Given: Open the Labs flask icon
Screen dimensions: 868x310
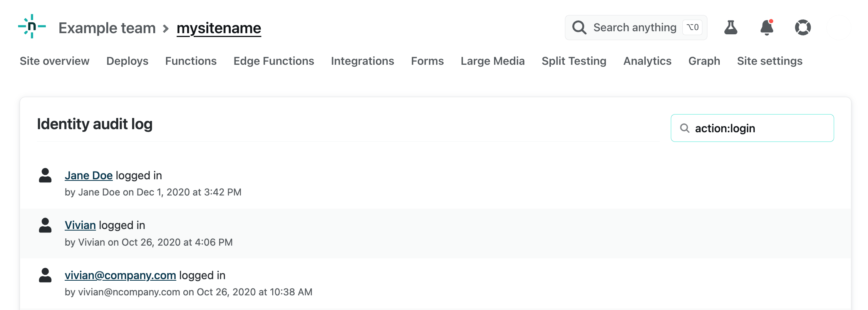Looking at the screenshot, I should tap(731, 27).
